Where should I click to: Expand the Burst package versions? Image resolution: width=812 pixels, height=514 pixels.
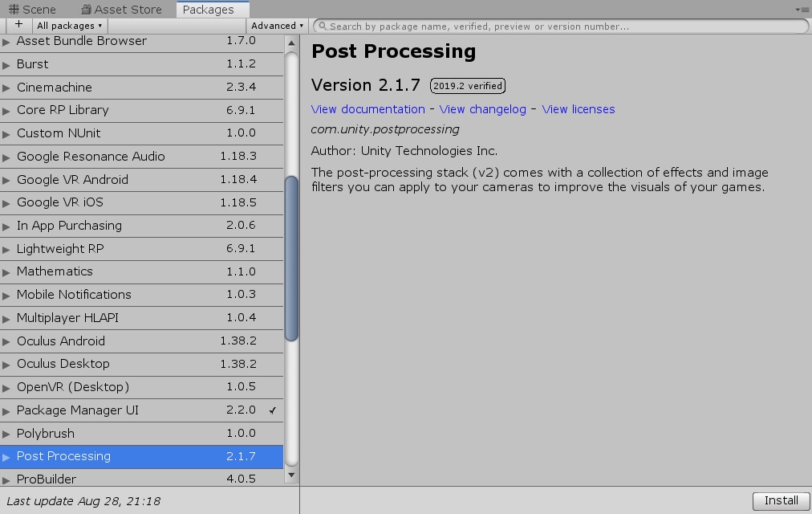tap(6, 65)
